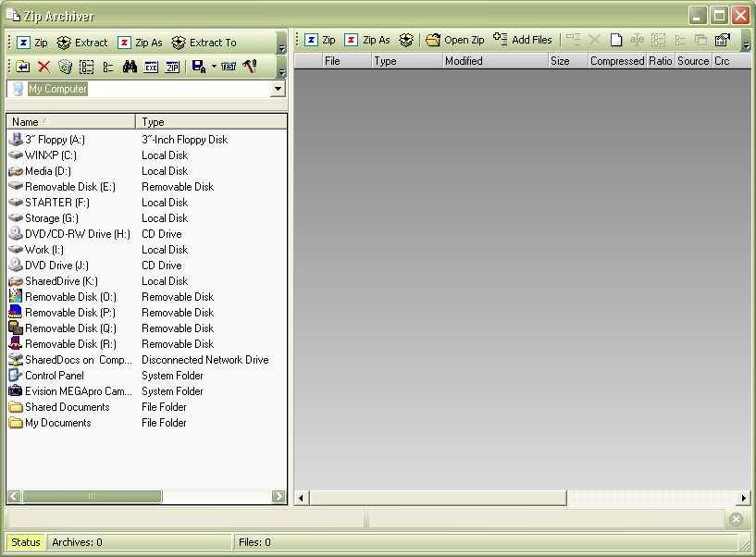Open the recycle bin icon
Viewport: 756px width, 557px height.
[x=65, y=67]
